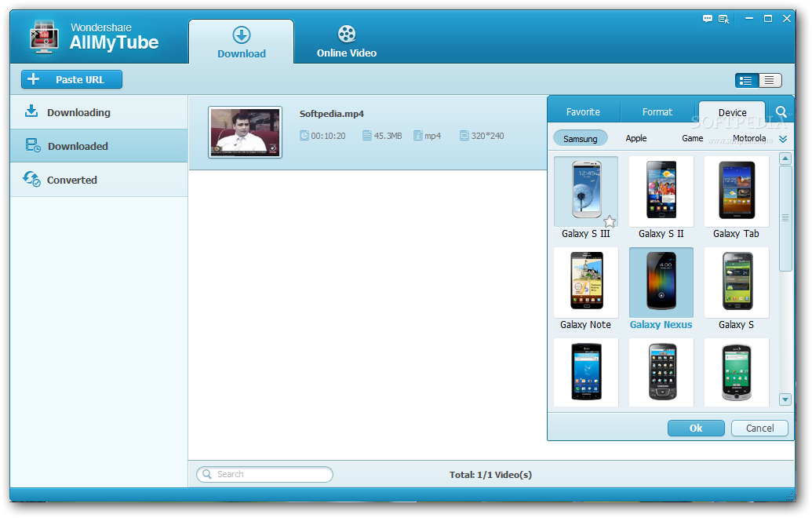Click the feedback speech bubble icon

tap(708, 19)
